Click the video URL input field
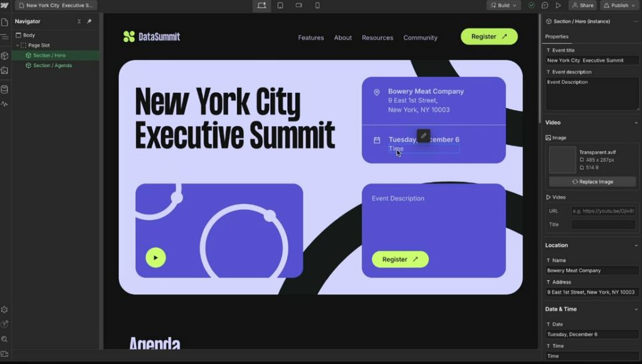642x364 pixels. tap(603, 211)
